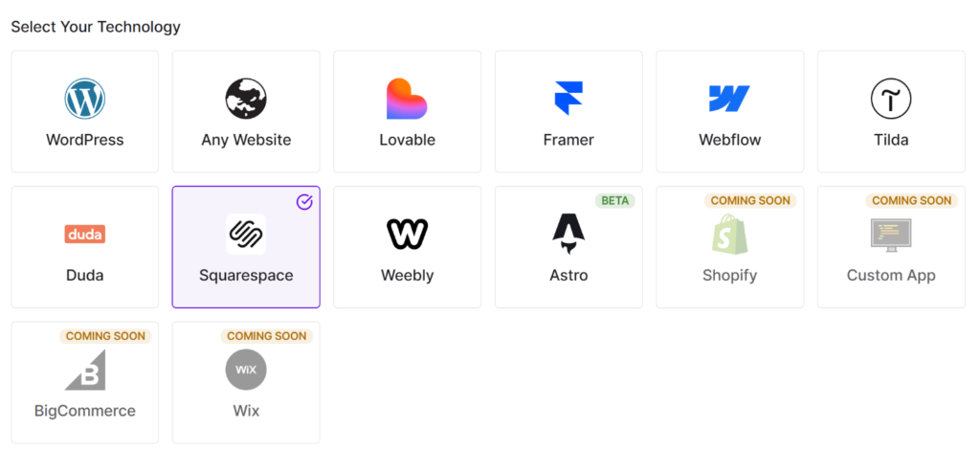Click the Shopify bag logo
Image resolution: width=980 pixels, height=451 pixels.
pyautogui.click(x=729, y=234)
